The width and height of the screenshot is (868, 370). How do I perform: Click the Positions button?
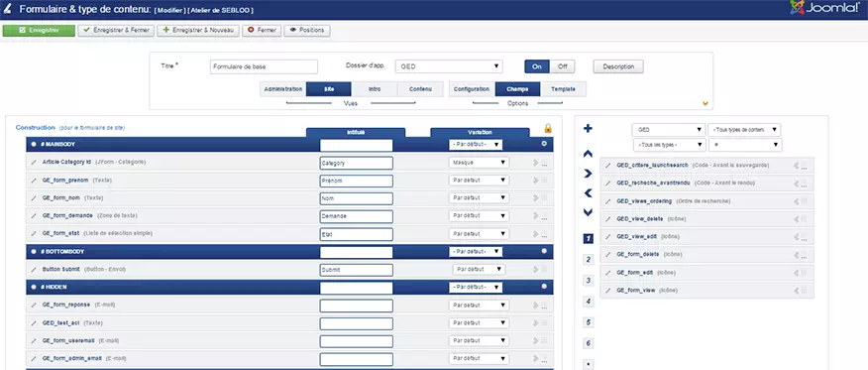coord(307,31)
